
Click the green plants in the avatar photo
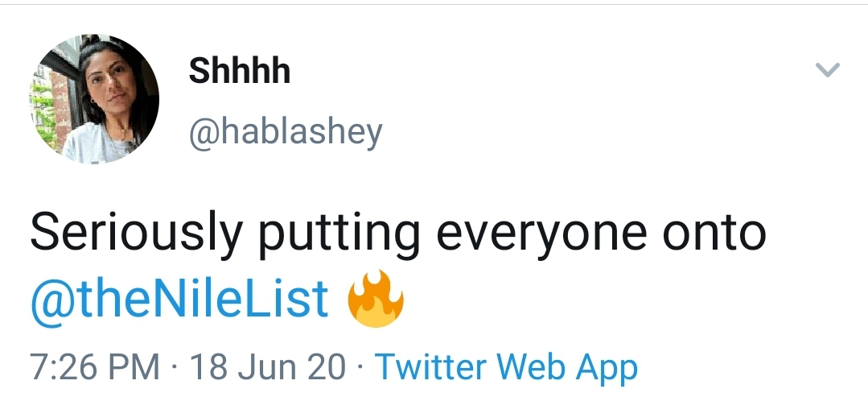pos(43,111)
